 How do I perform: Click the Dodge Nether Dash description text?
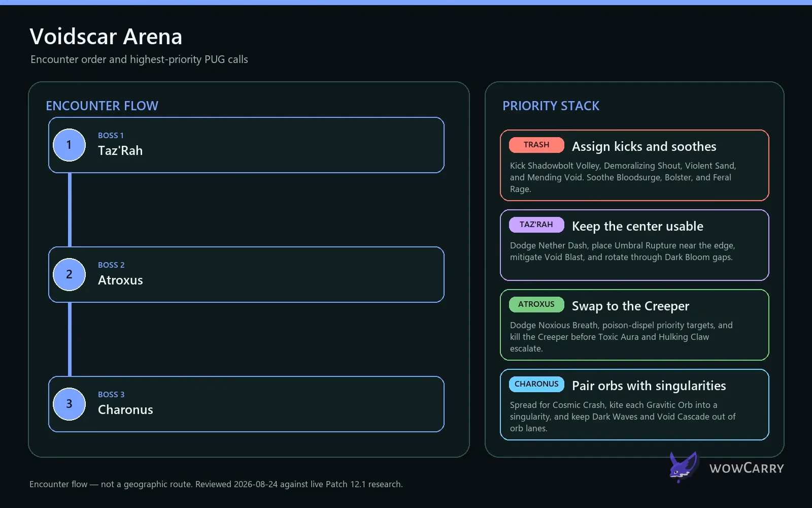[x=623, y=251]
